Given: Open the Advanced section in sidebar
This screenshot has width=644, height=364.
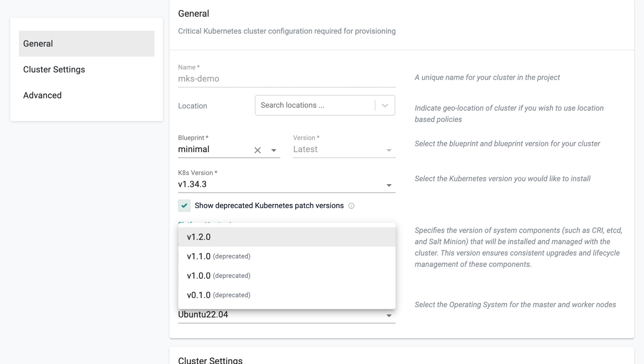Looking at the screenshot, I should tap(42, 95).
